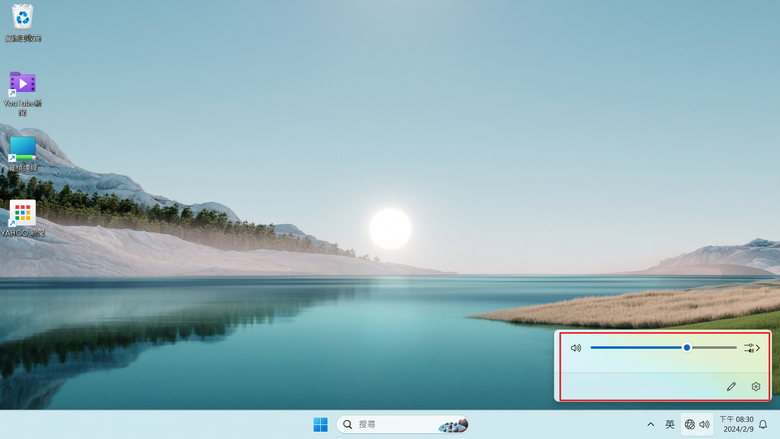Open settings via flyout gear icon
This screenshot has height=439, width=780.
(x=756, y=386)
